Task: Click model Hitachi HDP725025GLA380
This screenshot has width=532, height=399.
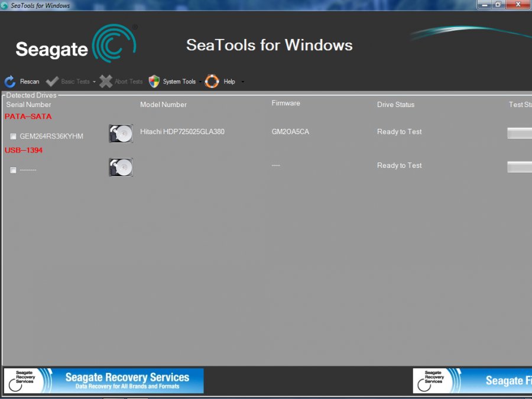Action: [182, 132]
